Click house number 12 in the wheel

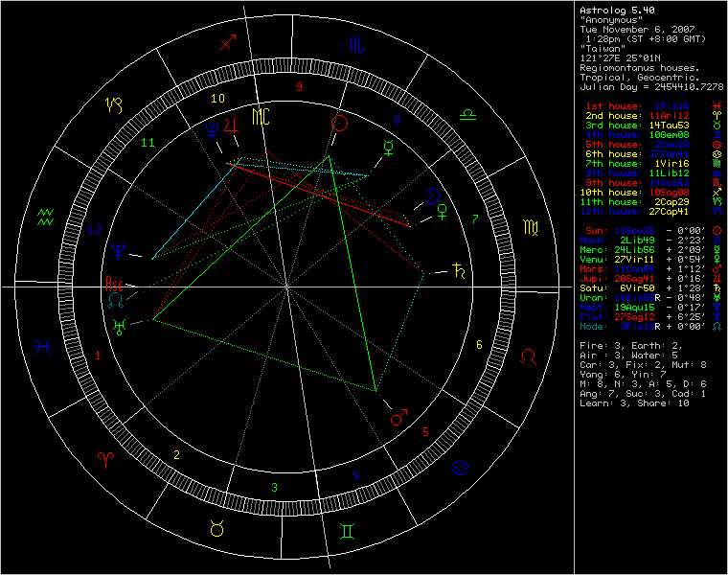tap(94, 229)
